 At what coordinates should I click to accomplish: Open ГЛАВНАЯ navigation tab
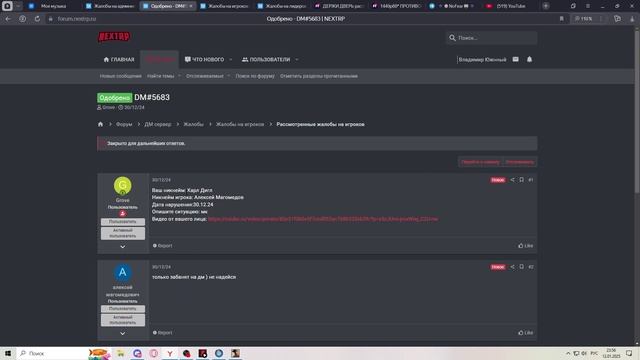coord(119,60)
